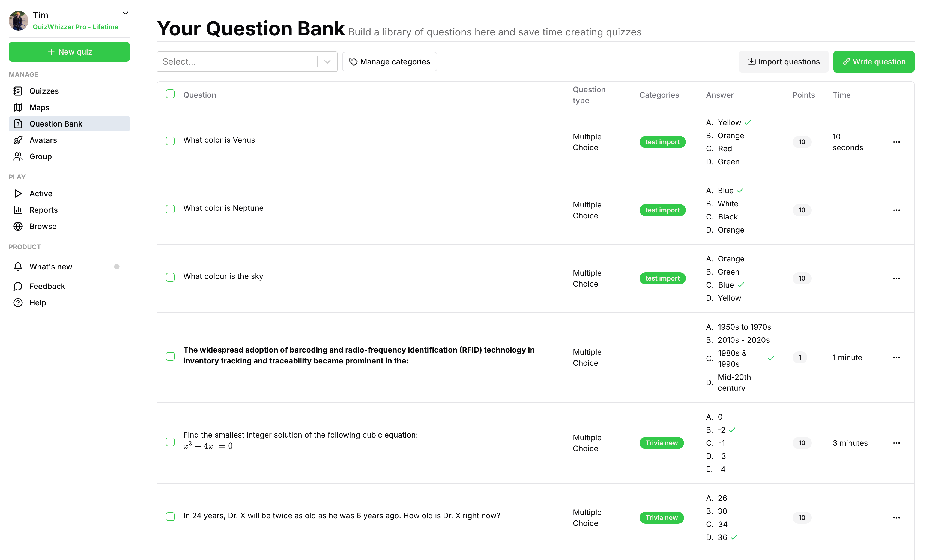Click the Quizzes notebook icon in sidebar
Screen dimensions: 932x560
tap(18, 91)
